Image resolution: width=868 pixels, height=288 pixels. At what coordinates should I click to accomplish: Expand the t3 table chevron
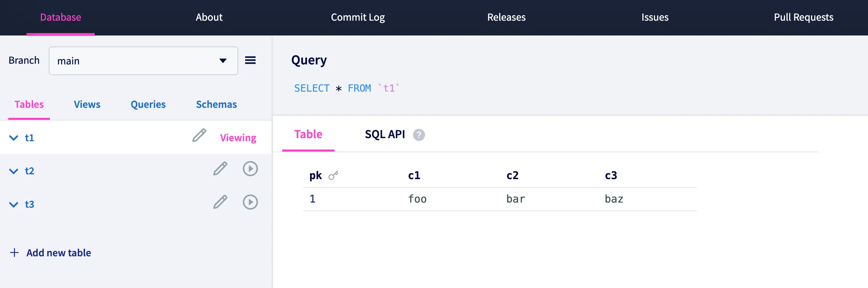pyautogui.click(x=13, y=205)
